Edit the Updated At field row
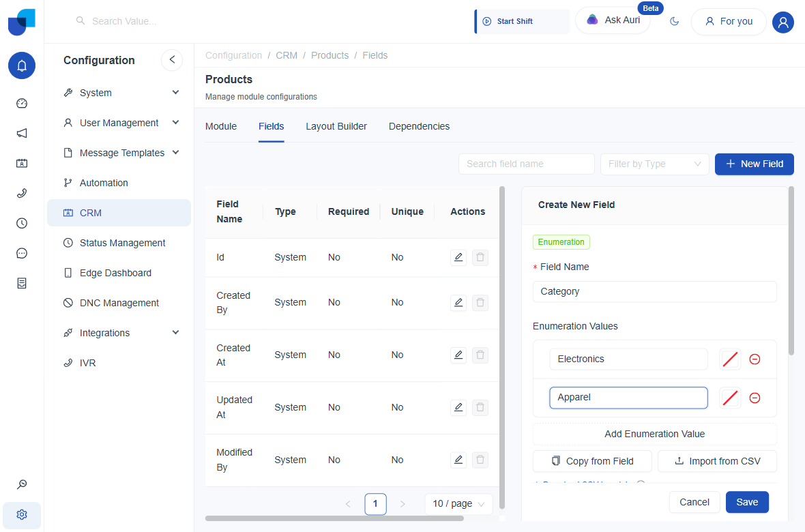This screenshot has width=805, height=532. (458, 407)
